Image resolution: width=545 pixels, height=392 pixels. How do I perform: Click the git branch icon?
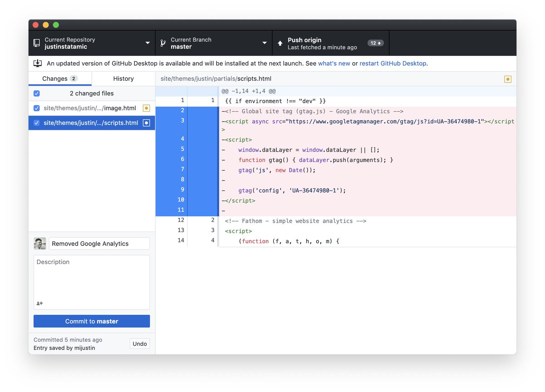coord(163,43)
